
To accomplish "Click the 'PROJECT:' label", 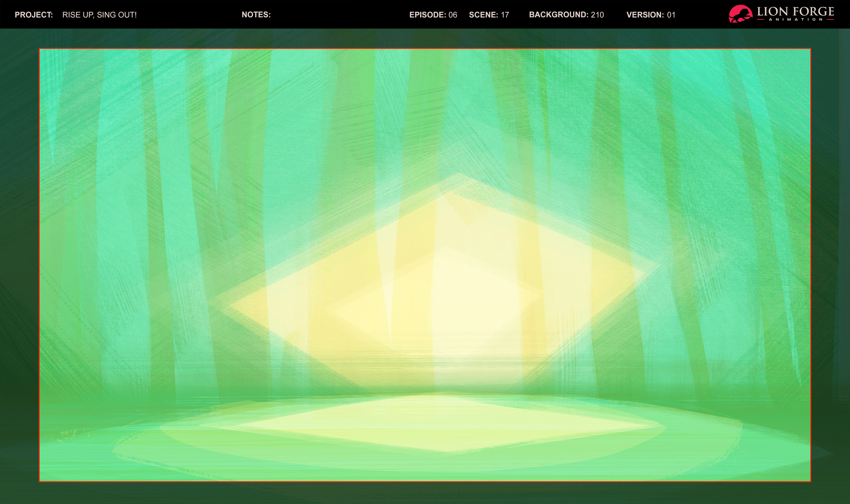I will 34,15.
